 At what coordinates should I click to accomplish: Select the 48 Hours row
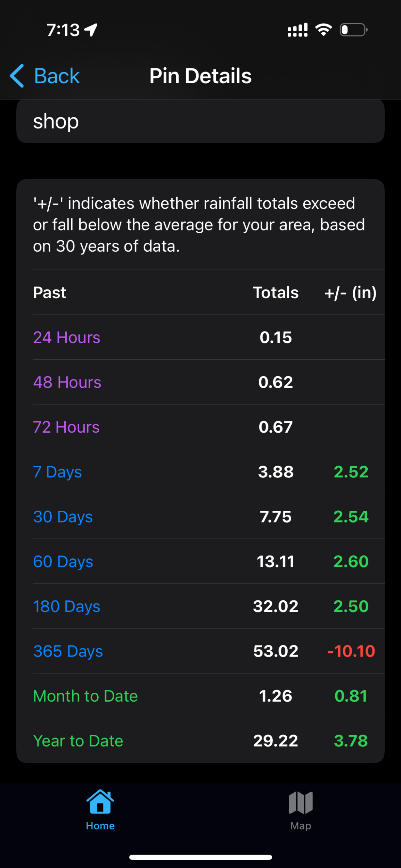tap(208, 382)
